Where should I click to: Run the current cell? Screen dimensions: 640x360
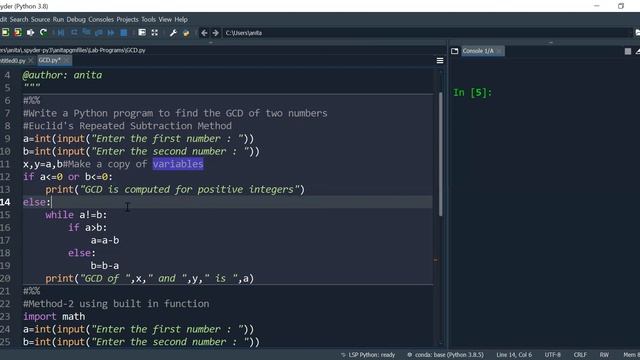[x=5, y=33]
